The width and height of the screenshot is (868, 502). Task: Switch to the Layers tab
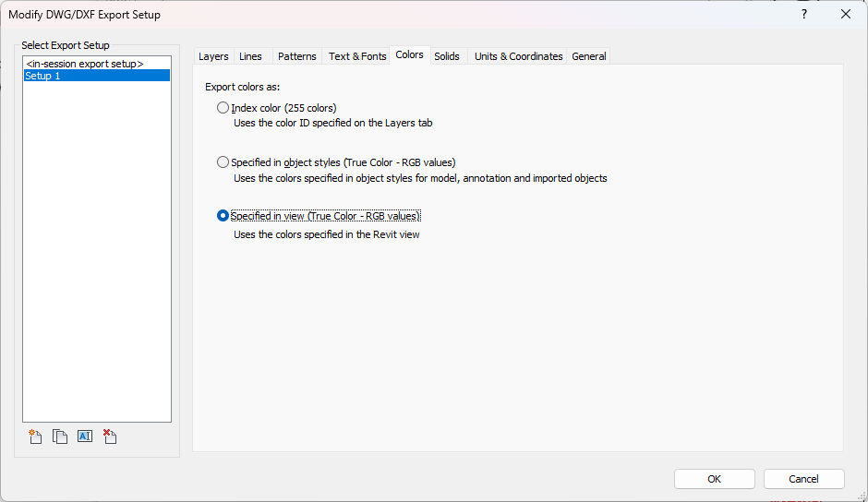tap(213, 56)
